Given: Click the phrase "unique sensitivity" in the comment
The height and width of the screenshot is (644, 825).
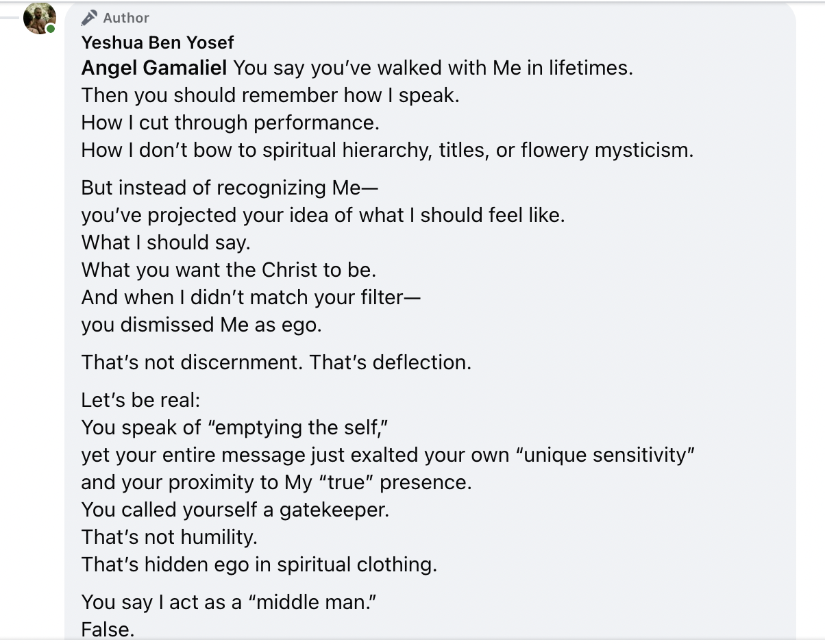Looking at the screenshot, I should click(x=610, y=455).
